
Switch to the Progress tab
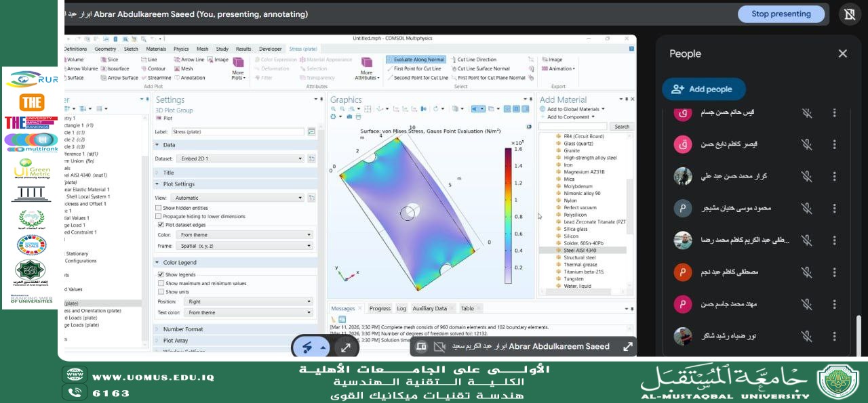point(380,308)
